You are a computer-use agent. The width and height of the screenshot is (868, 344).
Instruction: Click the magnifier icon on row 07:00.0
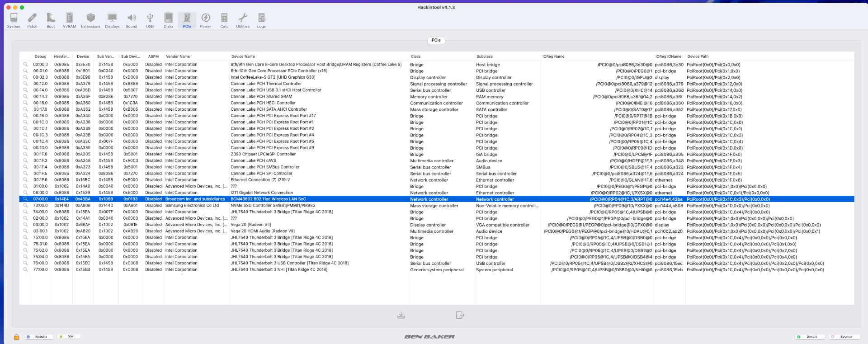tap(25, 199)
